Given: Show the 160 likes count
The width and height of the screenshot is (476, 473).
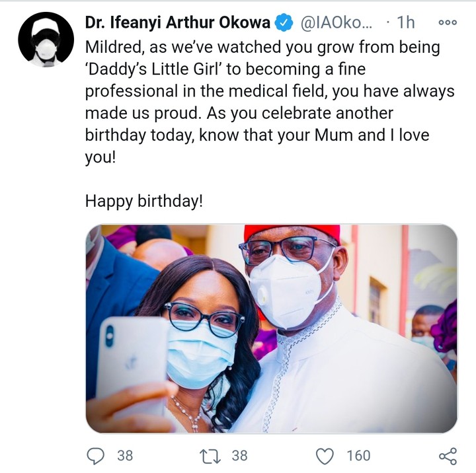Looking at the screenshot, I should tap(358, 455).
